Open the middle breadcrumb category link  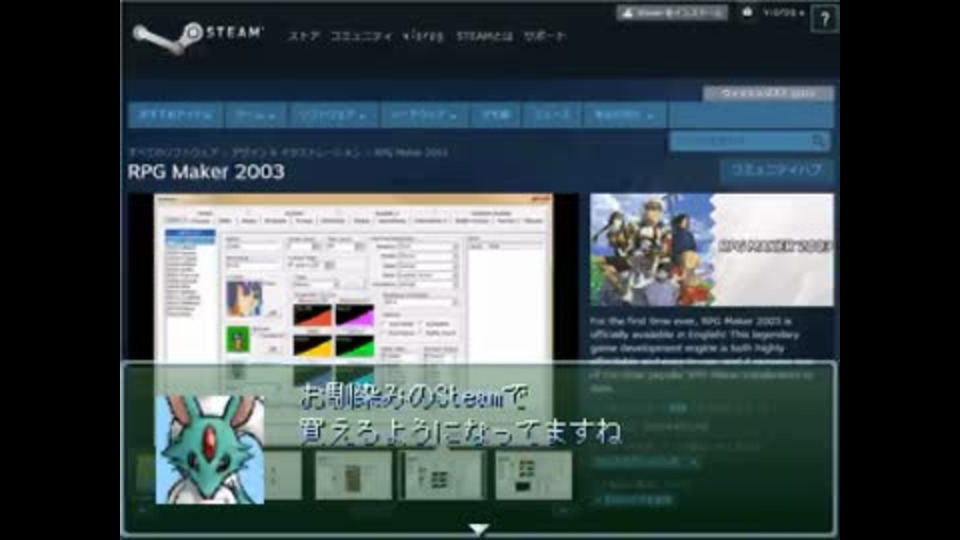pos(296,152)
